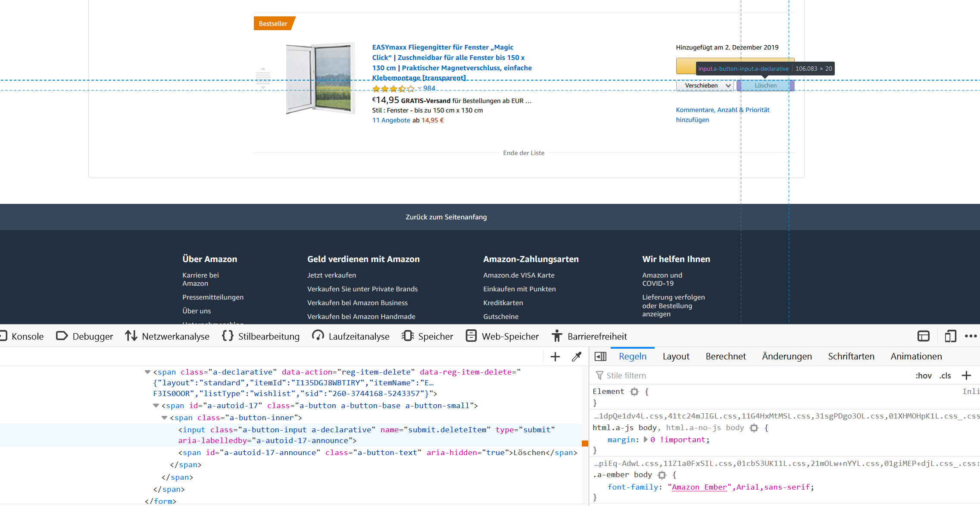Image resolution: width=980 pixels, height=506 pixels.
Task: Expand the margin shorthand property arrow
Action: tap(645, 440)
